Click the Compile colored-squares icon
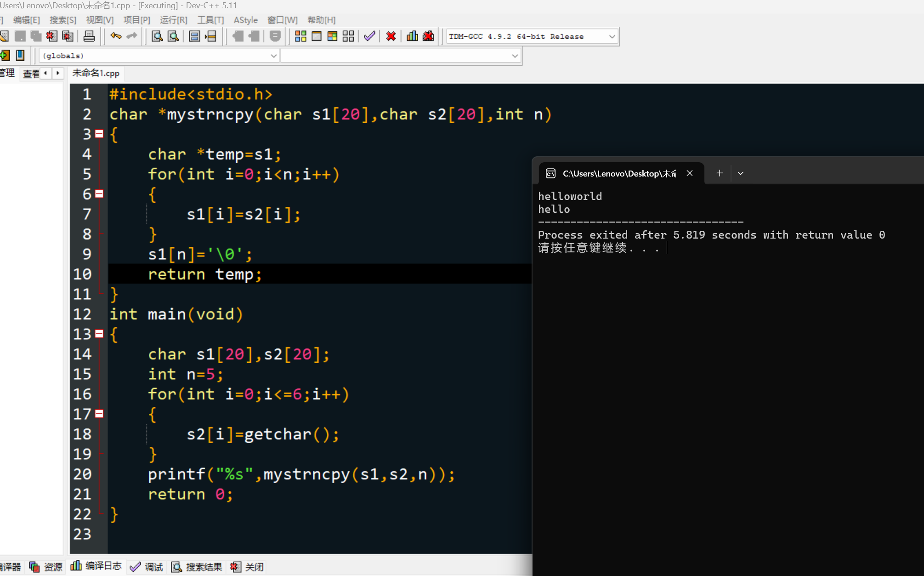This screenshot has height=576, width=924. (x=300, y=36)
